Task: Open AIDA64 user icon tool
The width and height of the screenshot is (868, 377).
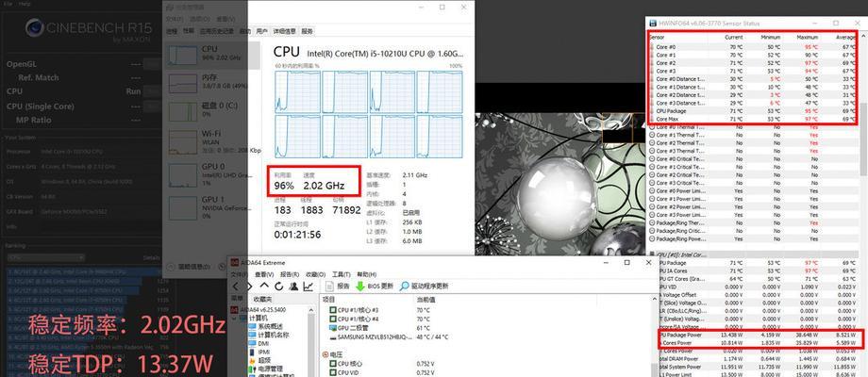Action: tap(294, 287)
